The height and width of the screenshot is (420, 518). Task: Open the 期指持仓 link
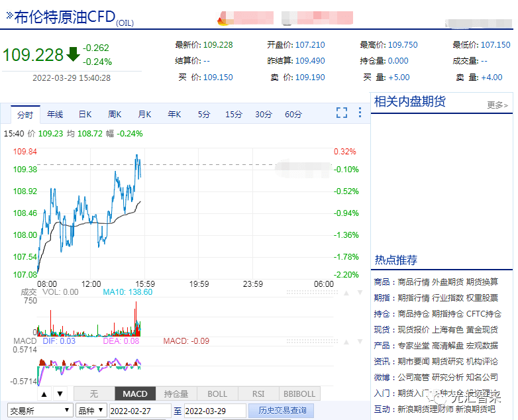448,314
